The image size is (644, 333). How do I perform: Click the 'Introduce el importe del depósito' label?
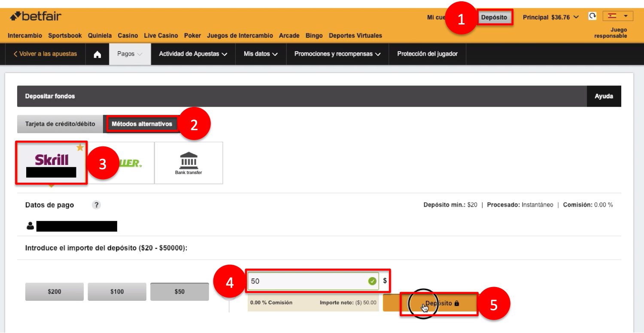point(106,248)
